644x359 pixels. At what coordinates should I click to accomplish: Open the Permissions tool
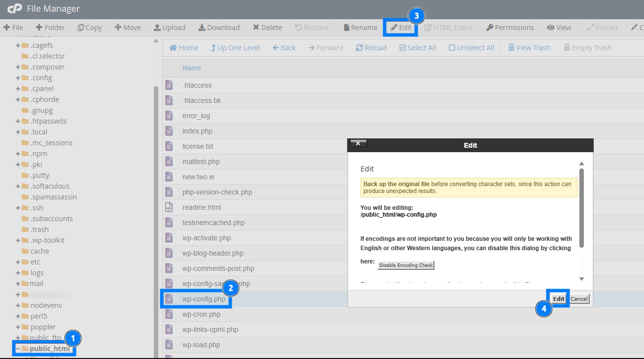510,28
